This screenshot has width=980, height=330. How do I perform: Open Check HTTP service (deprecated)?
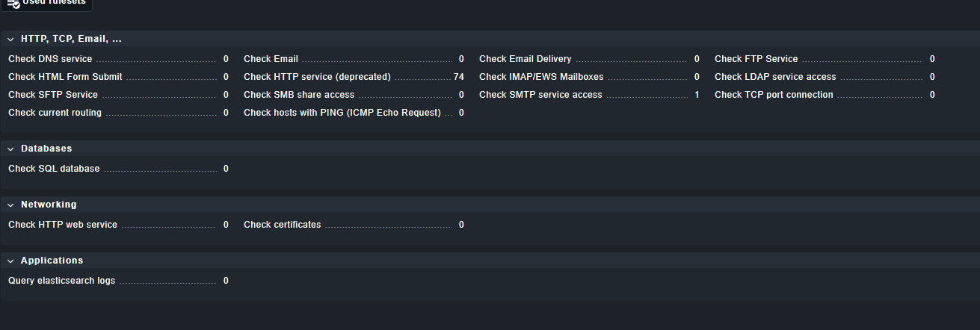(x=317, y=77)
